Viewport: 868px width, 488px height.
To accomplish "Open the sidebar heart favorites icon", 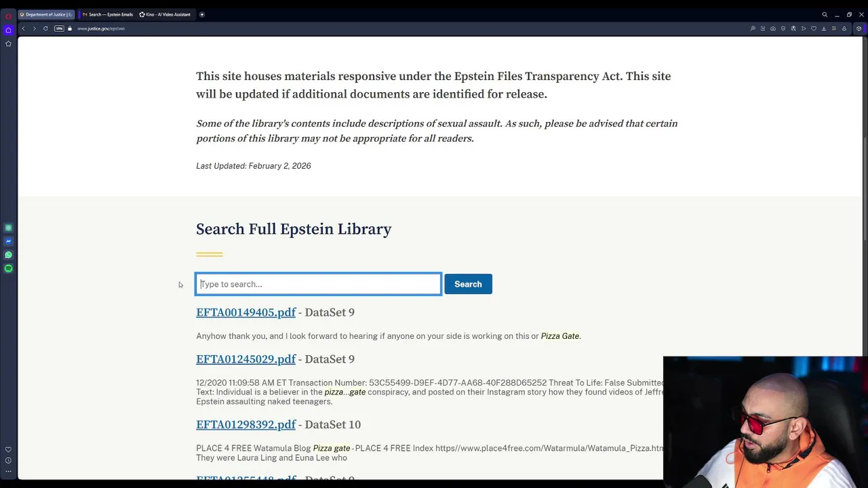I will 8,449.
